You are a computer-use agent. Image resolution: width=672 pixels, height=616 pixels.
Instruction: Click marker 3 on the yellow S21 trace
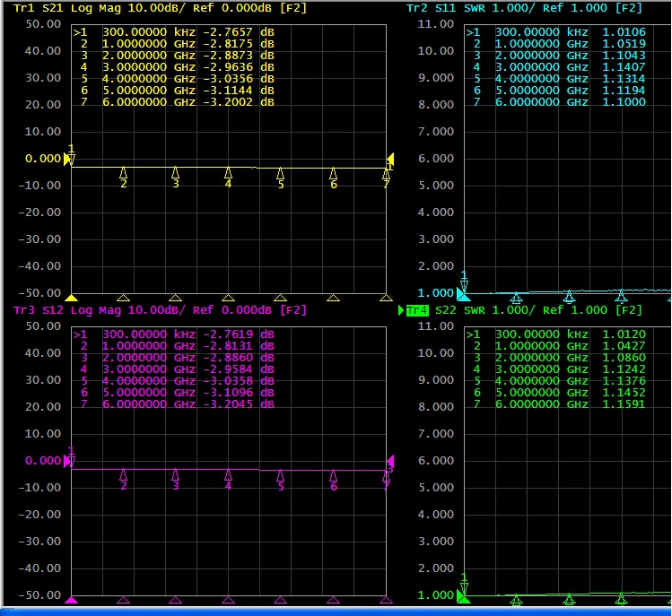pos(175,178)
